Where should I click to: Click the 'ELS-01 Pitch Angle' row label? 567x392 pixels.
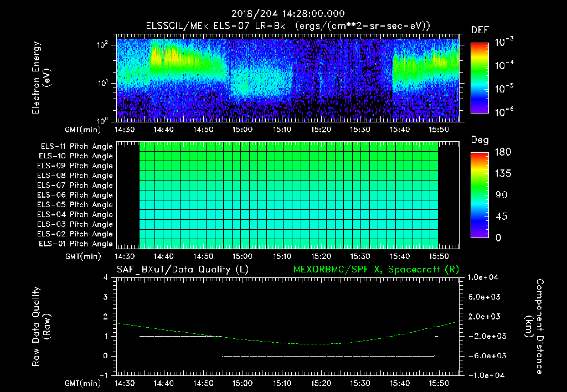(x=76, y=244)
